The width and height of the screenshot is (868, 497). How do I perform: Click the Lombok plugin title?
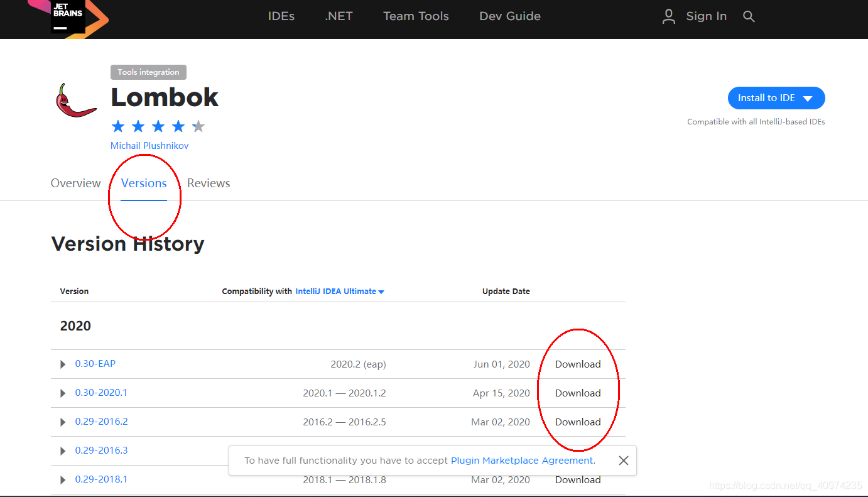[165, 97]
